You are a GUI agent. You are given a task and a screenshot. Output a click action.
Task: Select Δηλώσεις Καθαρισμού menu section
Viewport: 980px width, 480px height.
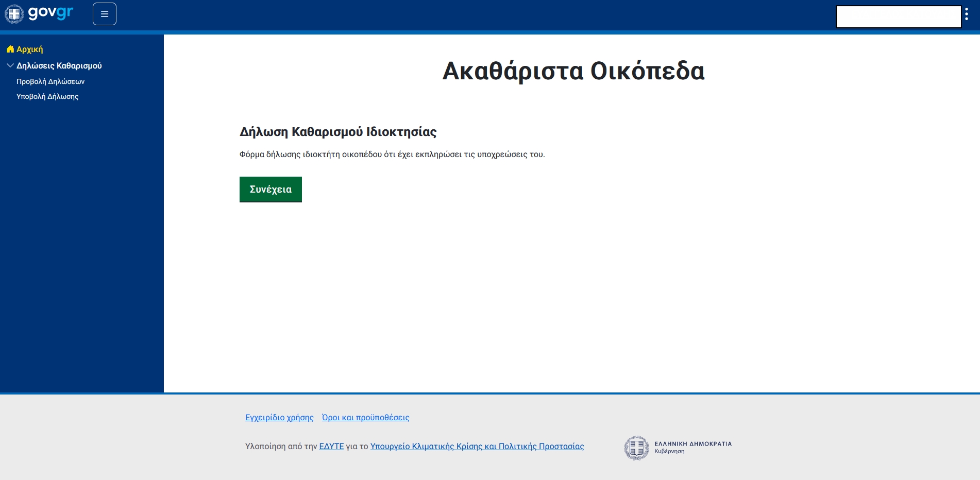59,66
